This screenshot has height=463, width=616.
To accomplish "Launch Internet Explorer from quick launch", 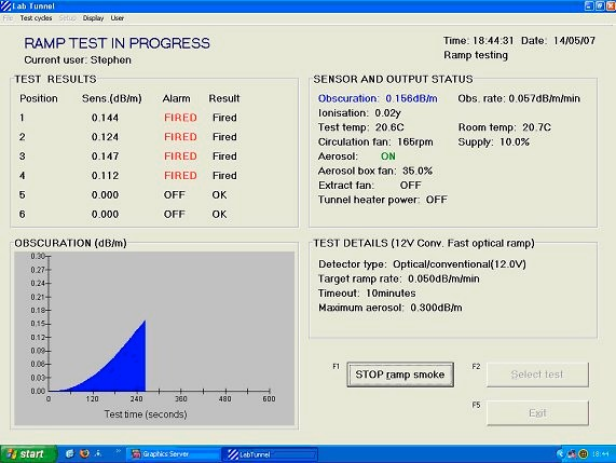I will tap(70, 454).
